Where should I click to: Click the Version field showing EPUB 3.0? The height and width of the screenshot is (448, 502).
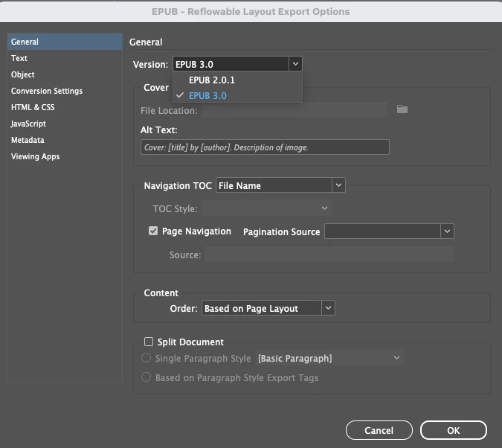[x=231, y=64]
